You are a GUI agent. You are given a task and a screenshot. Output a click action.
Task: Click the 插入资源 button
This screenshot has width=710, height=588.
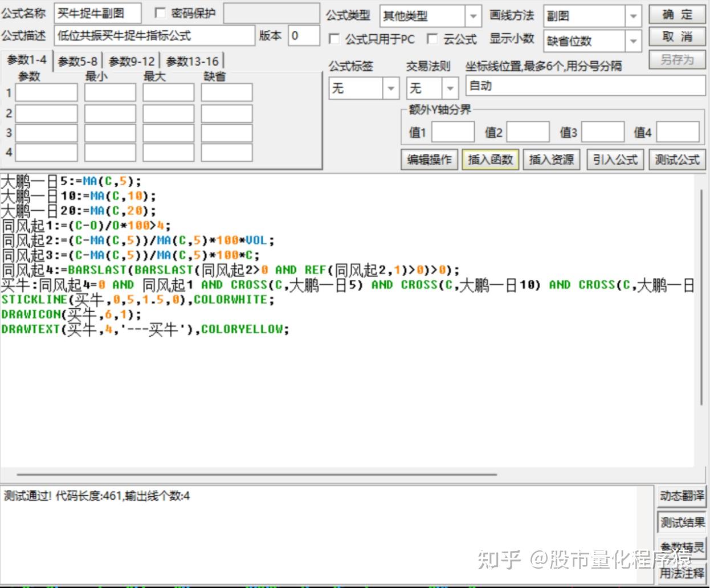[x=552, y=160]
